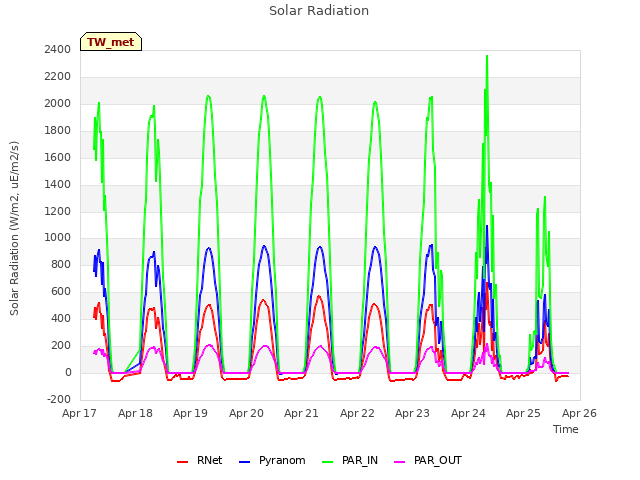Image resolution: width=640 pixels, height=480 pixels.
Task: Toggle the PAR_IN legend entry
Action: click(350, 460)
